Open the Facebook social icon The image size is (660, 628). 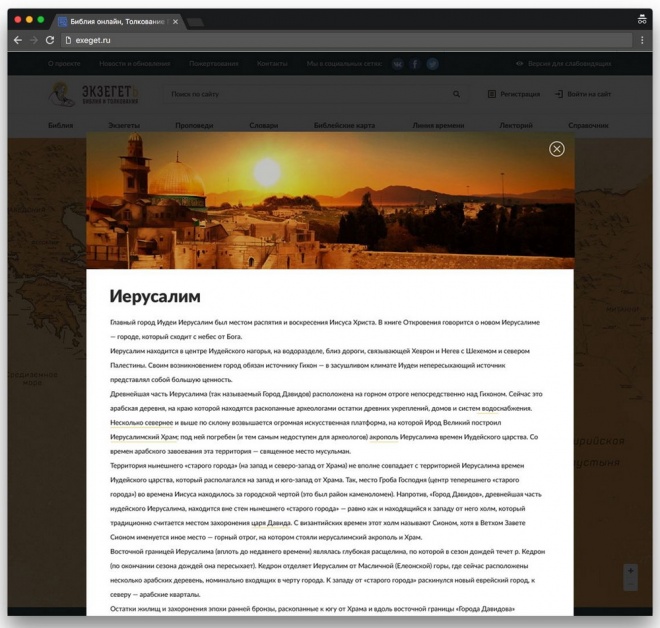pyautogui.click(x=415, y=64)
